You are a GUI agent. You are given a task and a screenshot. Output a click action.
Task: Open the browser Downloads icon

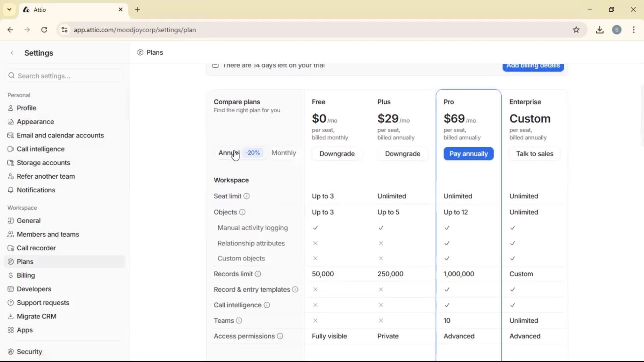[600, 30]
